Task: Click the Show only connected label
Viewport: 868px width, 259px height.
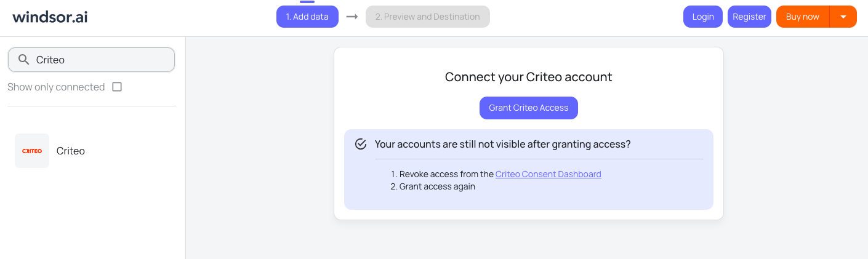Action: click(x=56, y=87)
